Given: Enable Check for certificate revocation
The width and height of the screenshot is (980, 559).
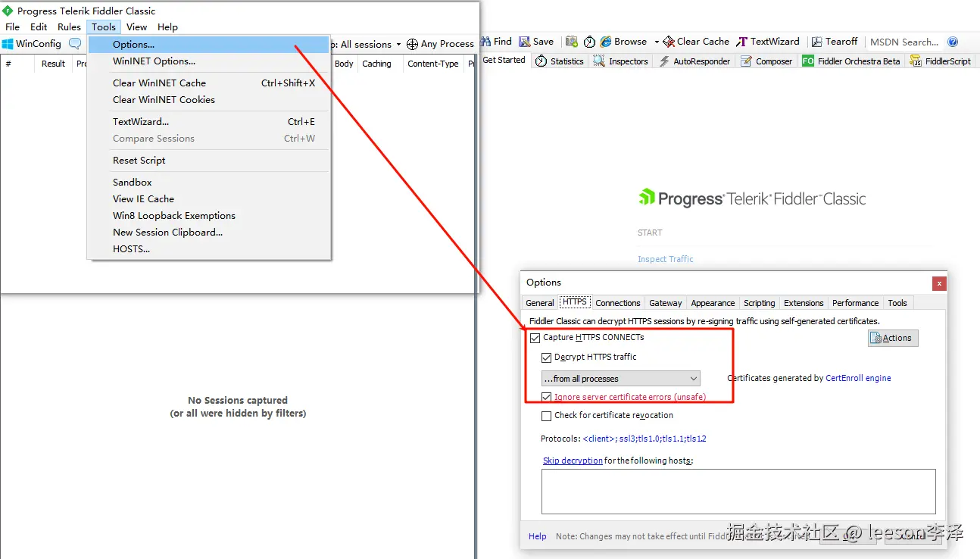Looking at the screenshot, I should point(546,416).
